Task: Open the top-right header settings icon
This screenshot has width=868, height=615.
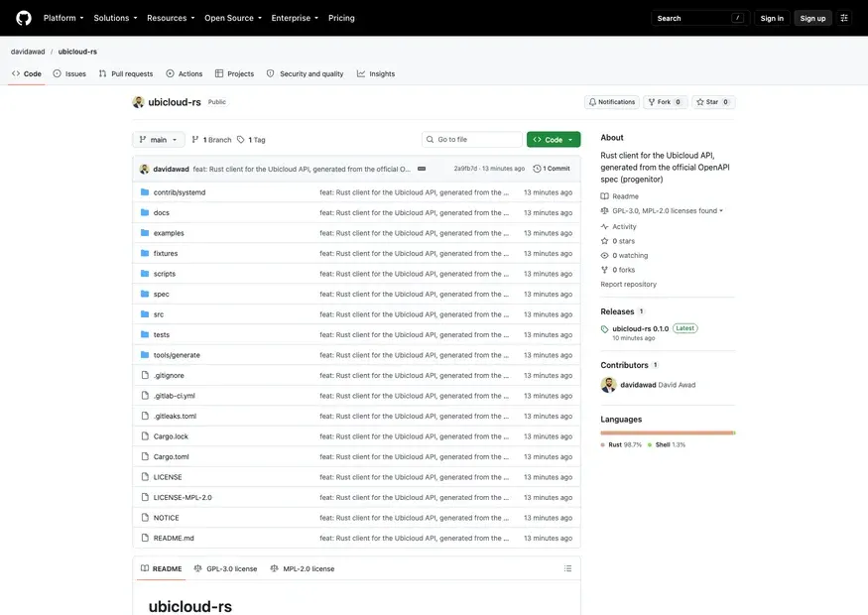Action: (x=843, y=18)
